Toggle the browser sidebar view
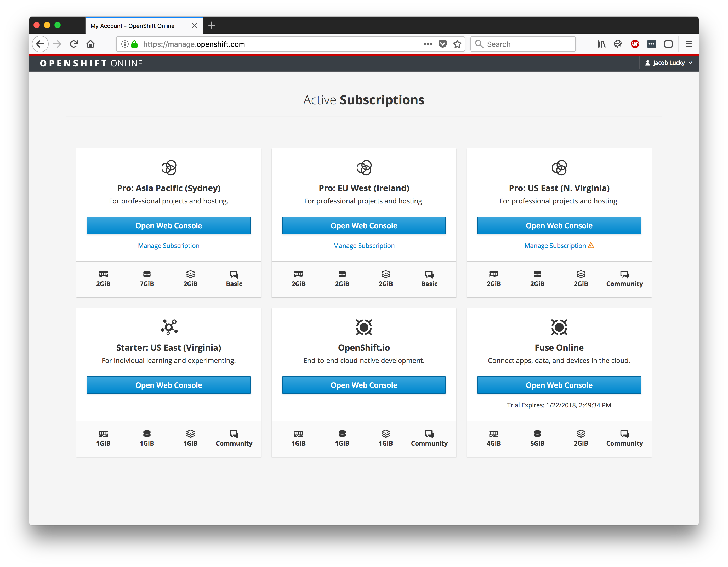 tap(668, 44)
